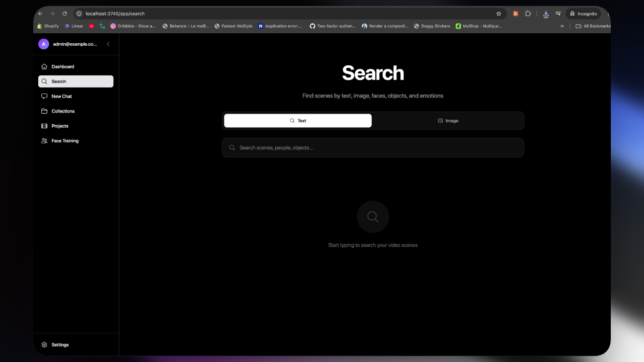Open the Render a composit... bookmark
The width and height of the screenshot is (644, 362).
pyautogui.click(x=385, y=26)
